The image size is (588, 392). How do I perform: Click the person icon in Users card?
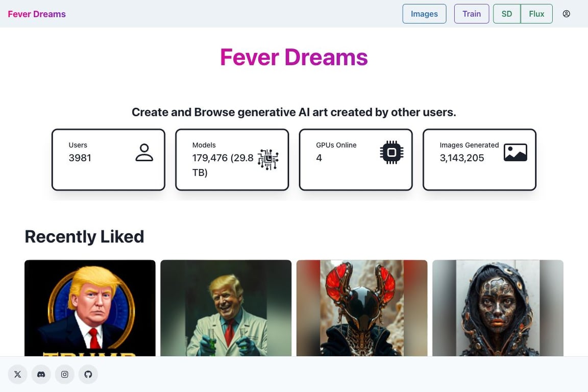click(x=144, y=153)
